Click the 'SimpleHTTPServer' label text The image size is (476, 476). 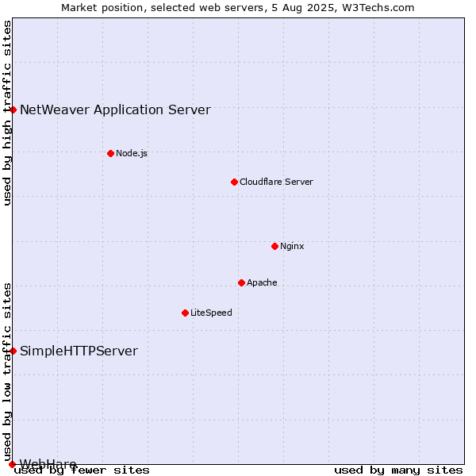point(79,351)
